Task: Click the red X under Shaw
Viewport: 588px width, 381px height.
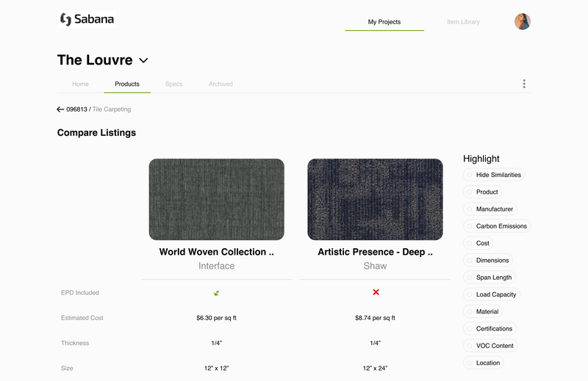Action: [376, 292]
